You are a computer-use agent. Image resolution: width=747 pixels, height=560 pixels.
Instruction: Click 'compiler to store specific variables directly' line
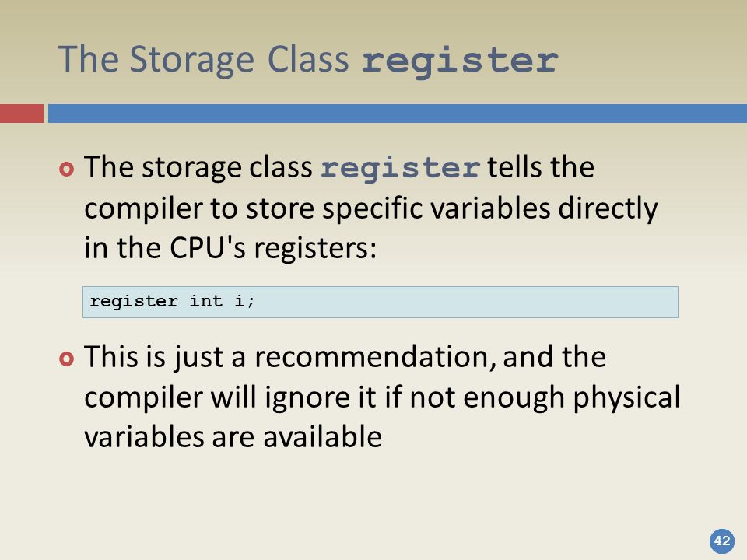[370, 208]
